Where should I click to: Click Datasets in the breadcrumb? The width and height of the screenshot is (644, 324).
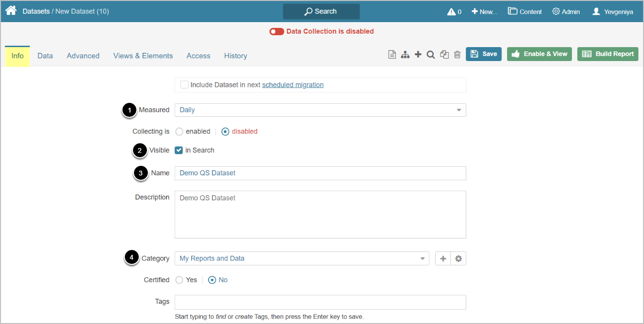[36, 11]
